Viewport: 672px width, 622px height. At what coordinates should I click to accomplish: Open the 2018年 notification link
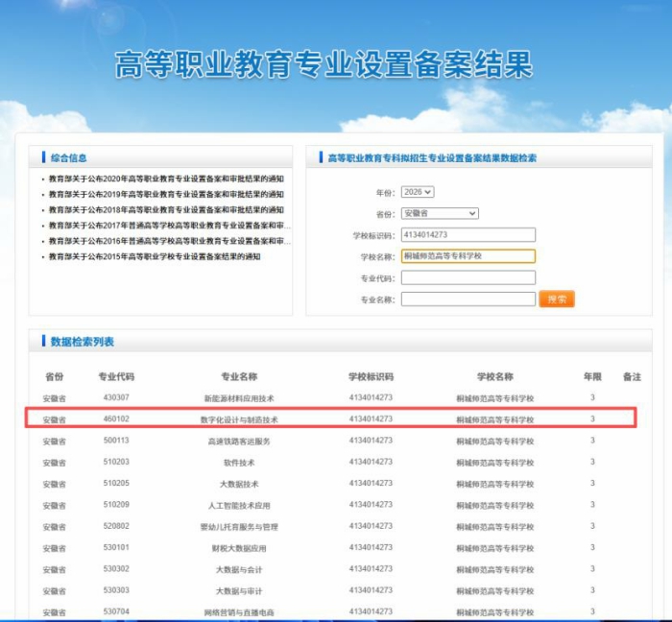point(166,209)
